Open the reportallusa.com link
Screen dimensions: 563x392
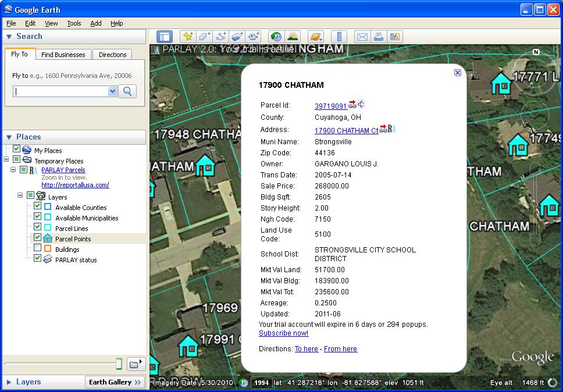tap(75, 185)
